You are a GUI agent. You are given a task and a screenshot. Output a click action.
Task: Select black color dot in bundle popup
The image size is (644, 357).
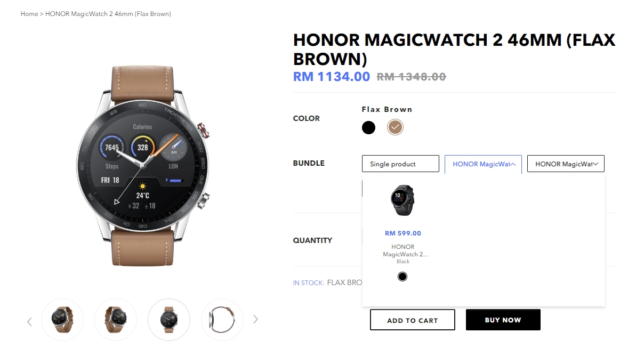402,276
